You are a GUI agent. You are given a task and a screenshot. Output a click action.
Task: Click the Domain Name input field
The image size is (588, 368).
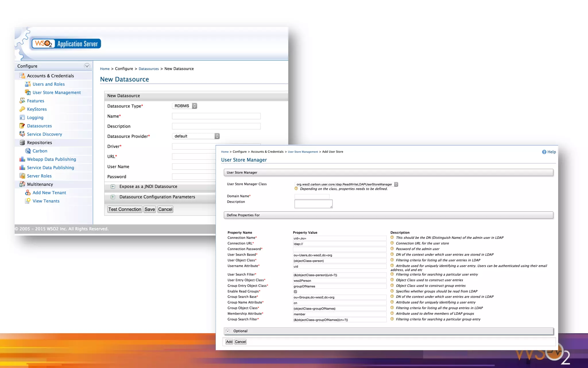312,196
